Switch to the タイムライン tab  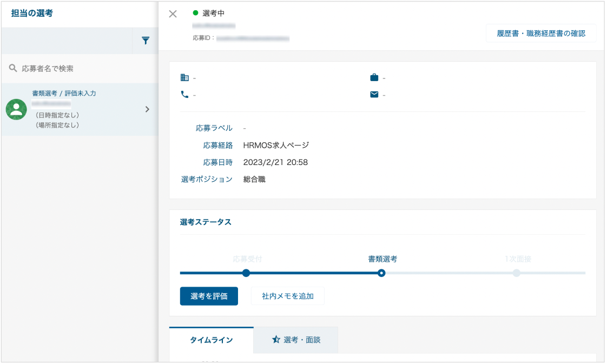click(x=212, y=340)
